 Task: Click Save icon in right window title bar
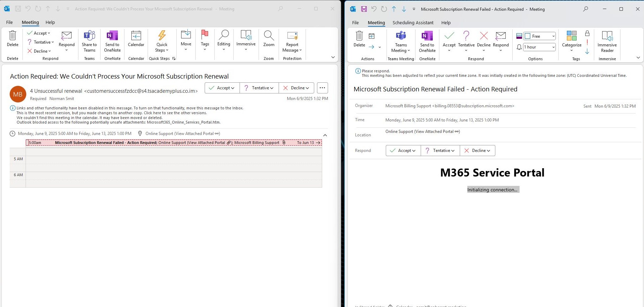pyautogui.click(x=364, y=9)
